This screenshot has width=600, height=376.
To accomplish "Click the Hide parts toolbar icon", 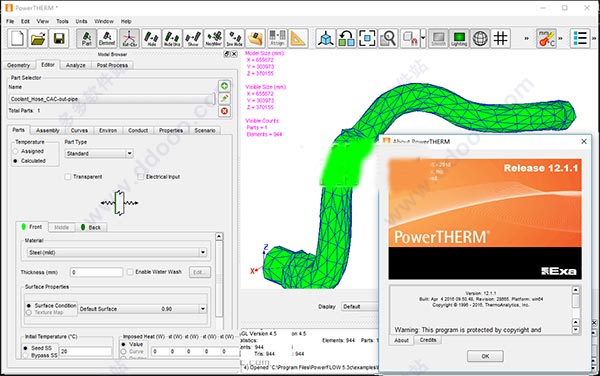I will pyautogui.click(x=152, y=39).
